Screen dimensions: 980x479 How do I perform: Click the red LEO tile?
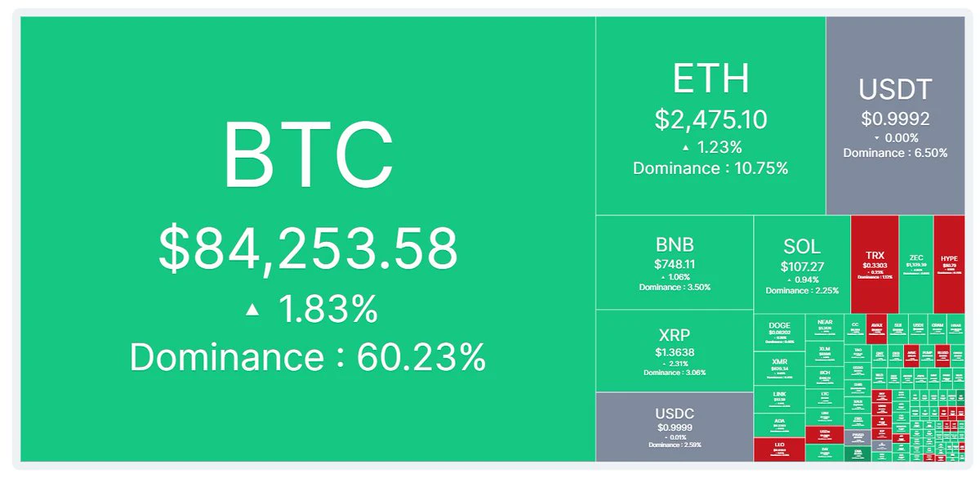779,450
